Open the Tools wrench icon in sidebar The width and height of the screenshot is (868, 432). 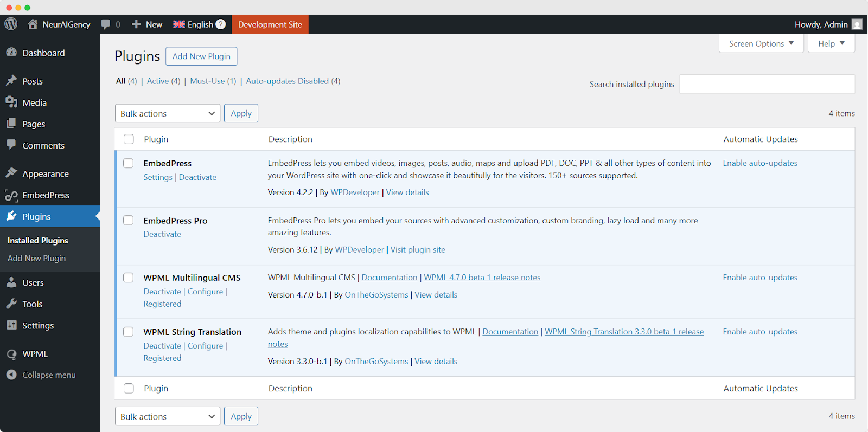pyautogui.click(x=11, y=304)
